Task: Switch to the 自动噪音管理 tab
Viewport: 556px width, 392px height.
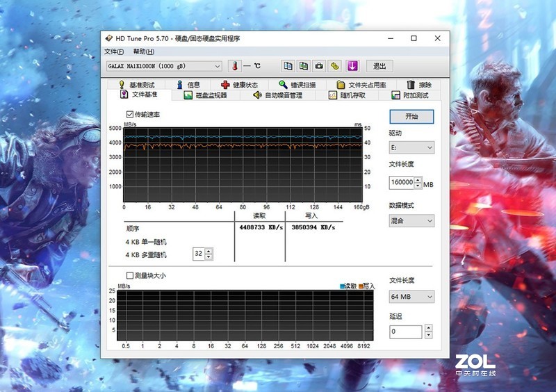Action: 277,95
